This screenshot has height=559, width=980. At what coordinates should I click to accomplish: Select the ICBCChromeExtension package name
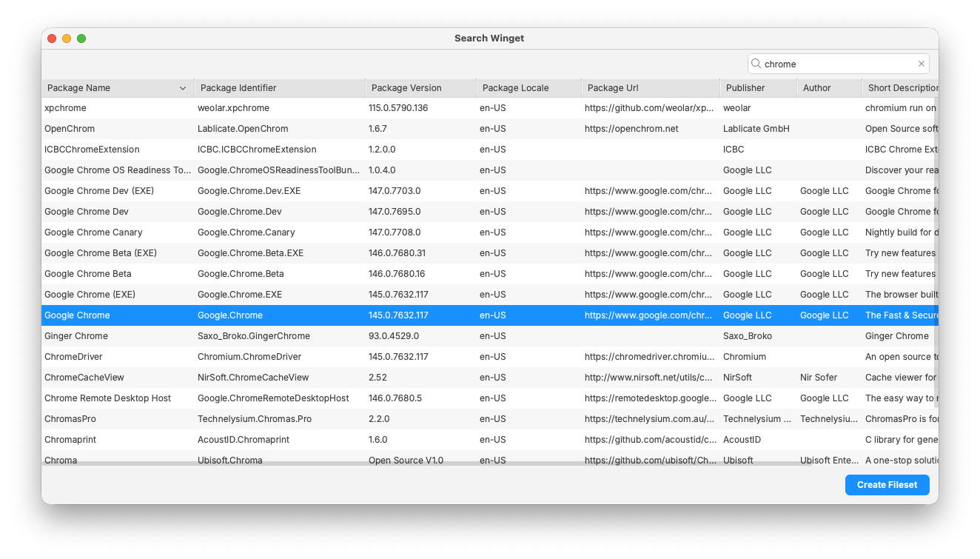92,150
